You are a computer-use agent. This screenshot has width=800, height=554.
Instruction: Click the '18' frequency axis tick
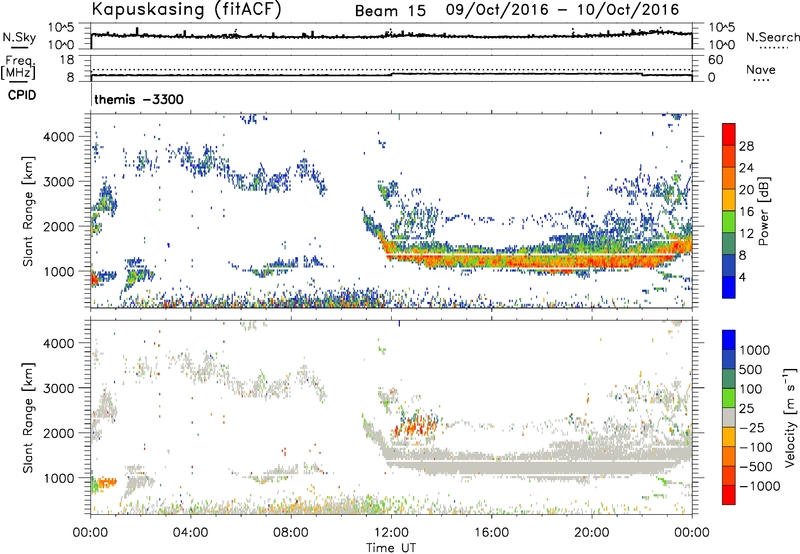[67, 60]
